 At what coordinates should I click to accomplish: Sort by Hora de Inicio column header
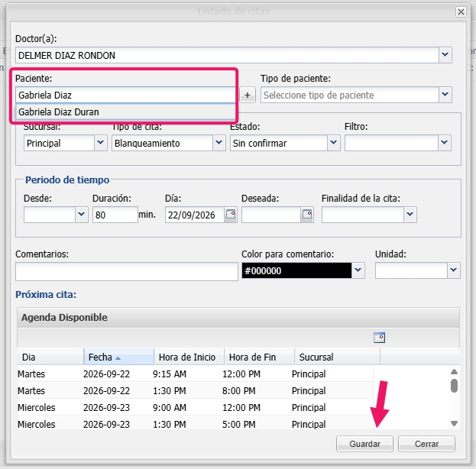[x=189, y=357]
